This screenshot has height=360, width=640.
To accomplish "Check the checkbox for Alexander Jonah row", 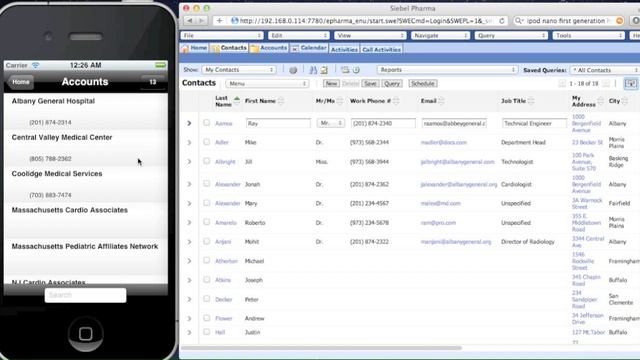I will pos(207,184).
